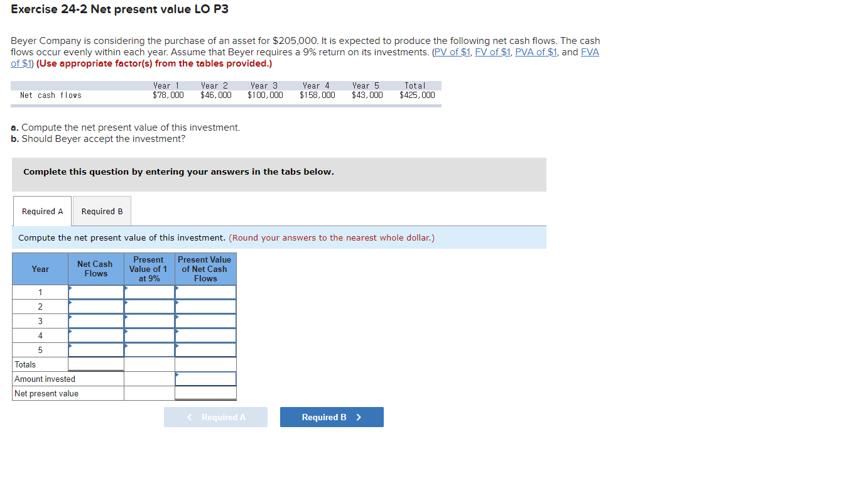Select Year 2 Present Value of Net Cash Flows cell
This screenshot has width=868, height=478.
click(205, 307)
